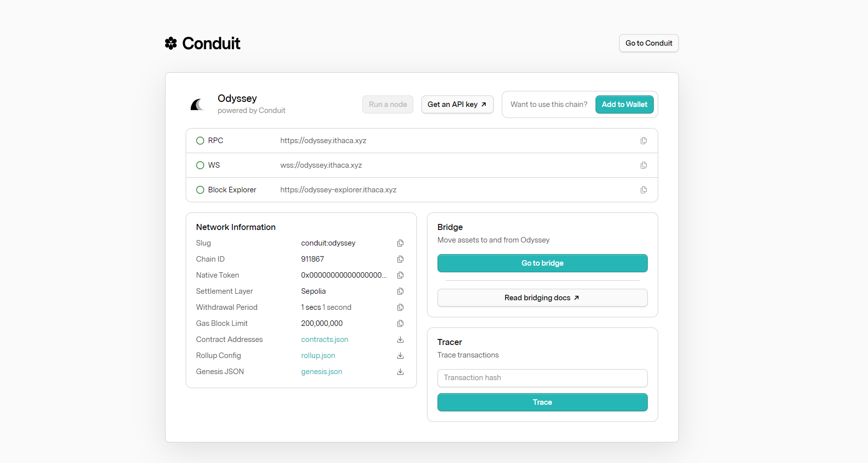Download the contracts.json file icon
Image resolution: width=868 pixels, height=463 pixels.
[400, 339]
